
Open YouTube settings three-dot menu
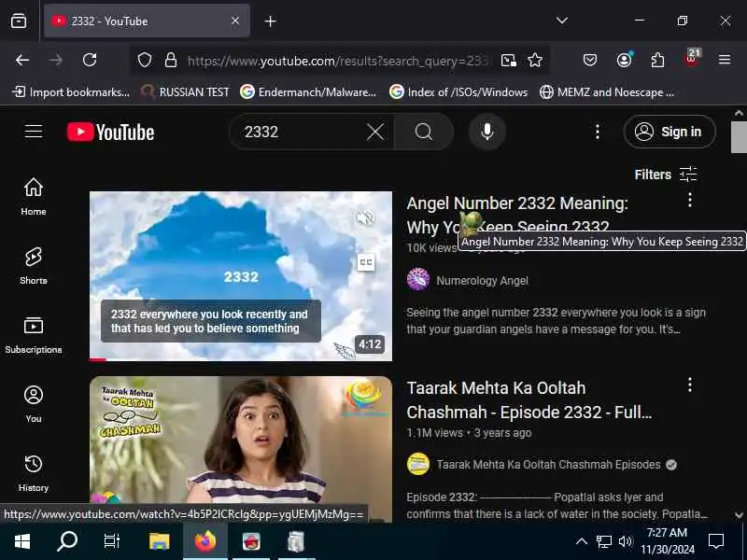point(598,132)
